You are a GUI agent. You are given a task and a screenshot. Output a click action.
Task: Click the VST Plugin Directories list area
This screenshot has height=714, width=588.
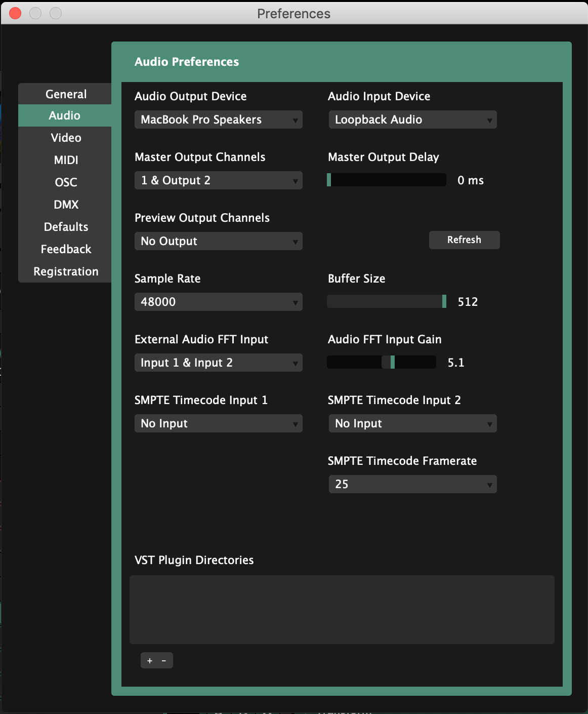[x=342, y=610]
